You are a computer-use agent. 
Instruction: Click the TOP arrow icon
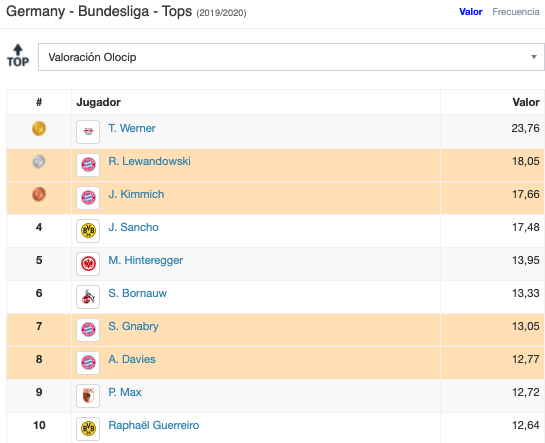pyautogui.click(x=18, y=56)
